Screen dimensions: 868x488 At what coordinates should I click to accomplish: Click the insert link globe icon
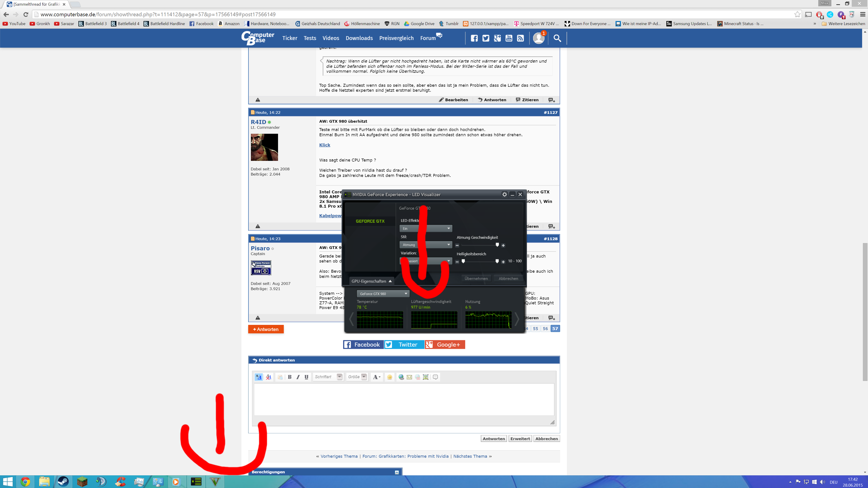401,377
